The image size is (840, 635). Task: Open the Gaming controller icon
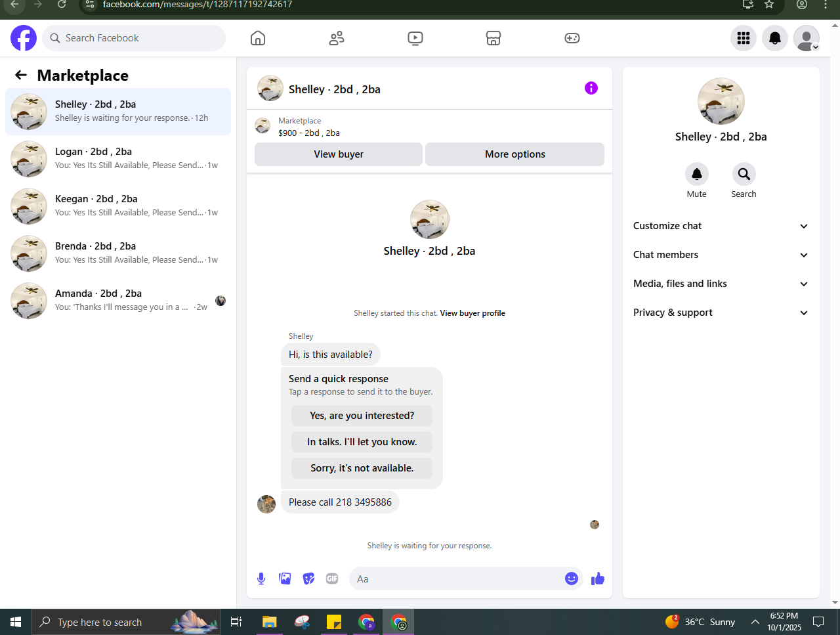(572, 38)
